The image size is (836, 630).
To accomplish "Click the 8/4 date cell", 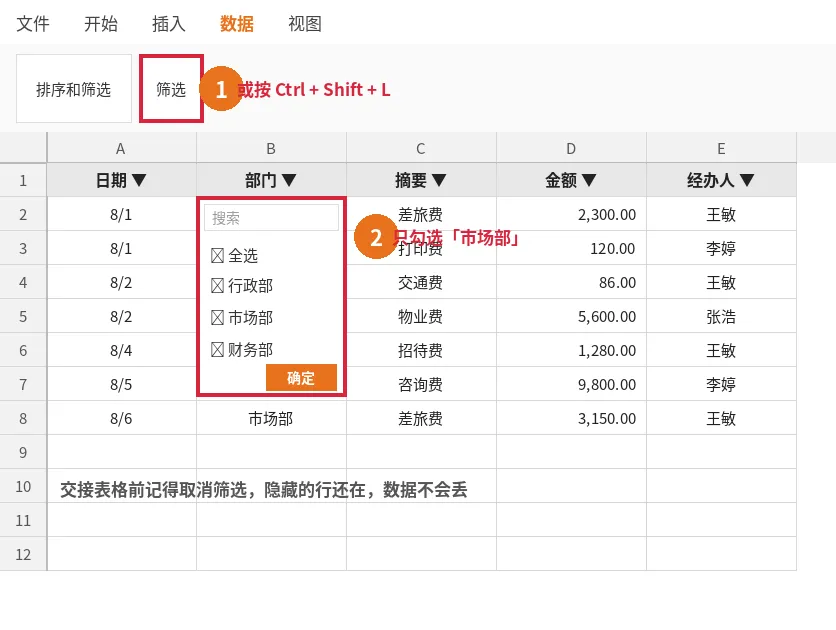I will pyautogui.click(x=122, y=350).
